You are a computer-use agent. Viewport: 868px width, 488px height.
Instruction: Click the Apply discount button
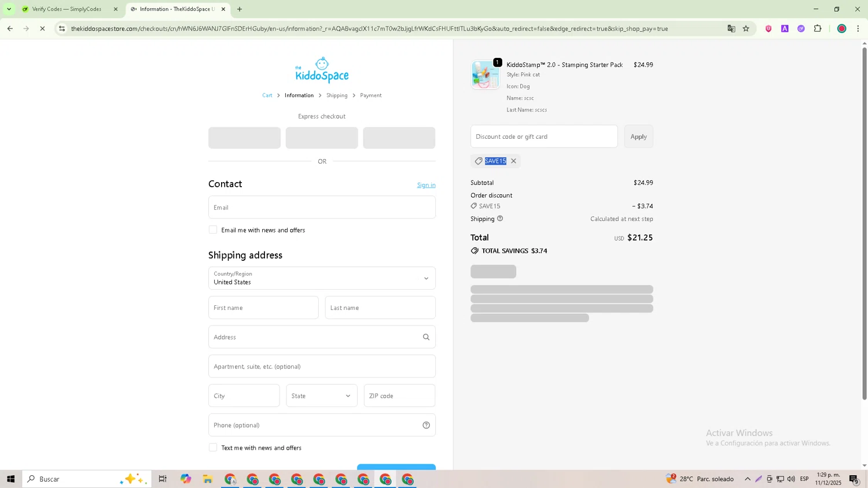[x=639, y=136]
